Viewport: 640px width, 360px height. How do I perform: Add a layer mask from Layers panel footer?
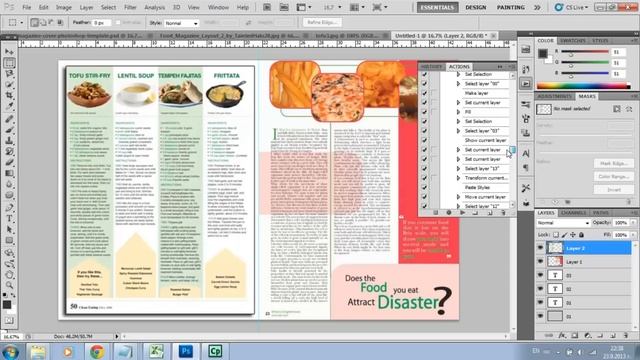[x=575, y=336]
